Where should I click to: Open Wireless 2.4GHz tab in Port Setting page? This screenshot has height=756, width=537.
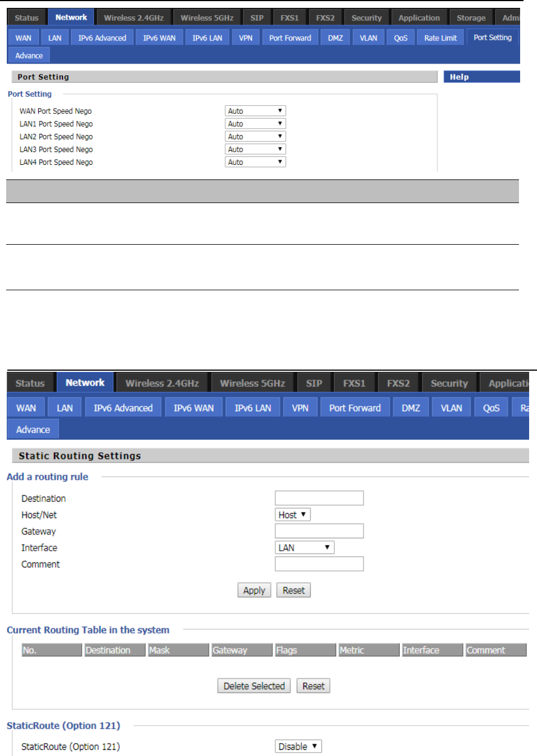[x=133, y=17]
